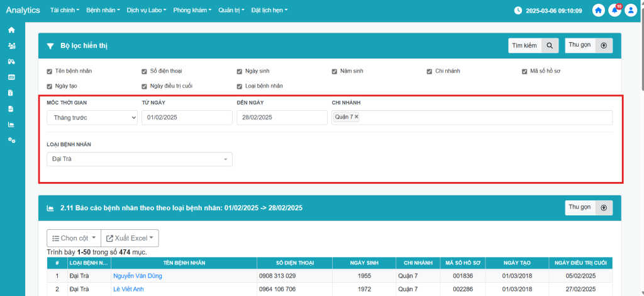Open the chart report icon in sidebar
The image size is (644, 296).
point(11,124)
